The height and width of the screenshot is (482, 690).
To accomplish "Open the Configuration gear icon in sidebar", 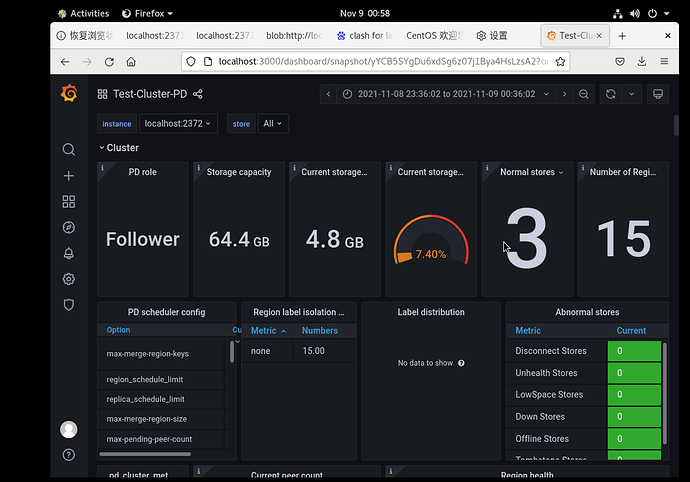I will click(x=69, y=279).
